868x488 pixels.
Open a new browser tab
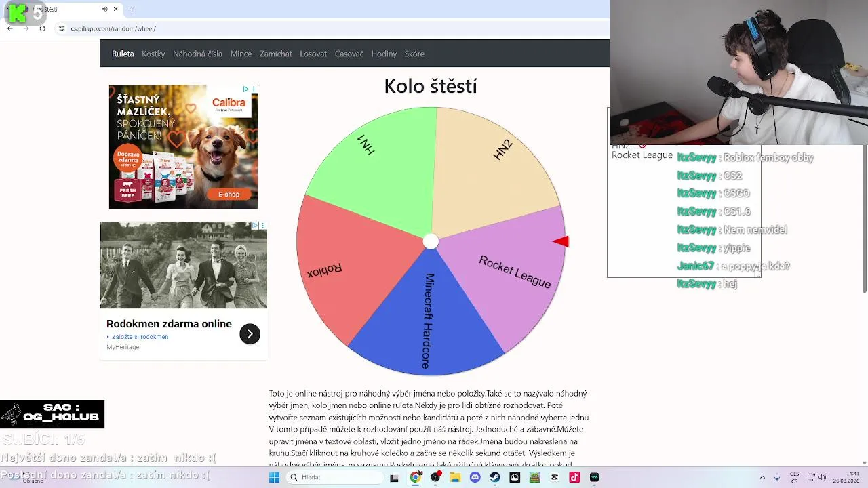click(x=132, y=9)
